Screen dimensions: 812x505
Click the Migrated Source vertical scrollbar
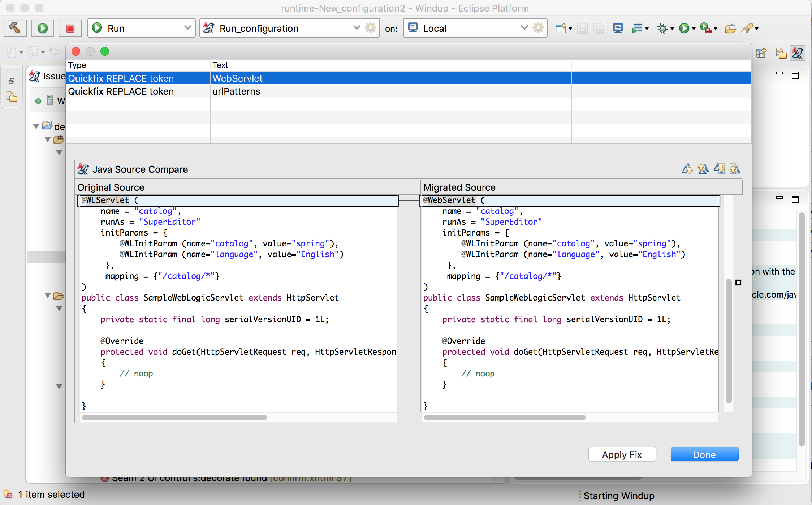coord(729,340)
